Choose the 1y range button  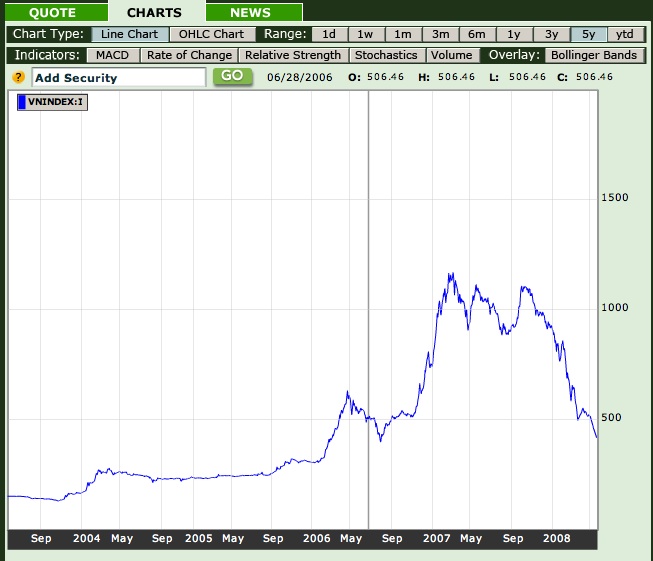tap(514, 34)
